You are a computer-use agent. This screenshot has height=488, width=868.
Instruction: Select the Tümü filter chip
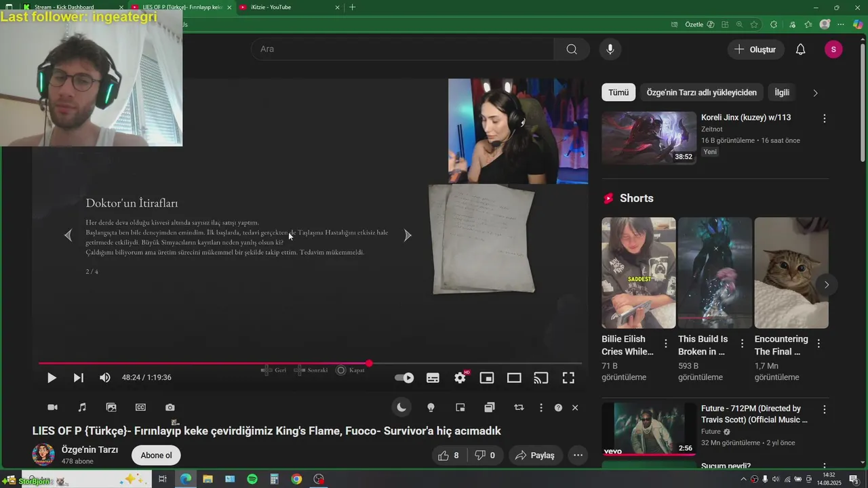(x=618, y=92)
